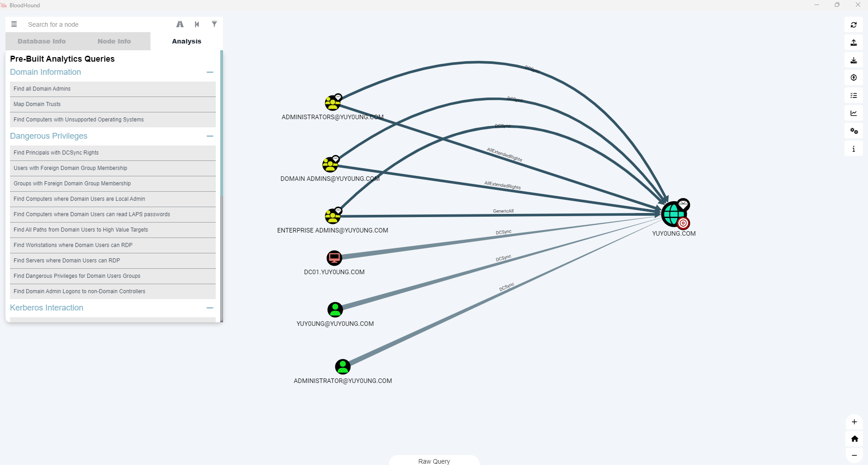Image resolution: width=868 pixels, height=465 pixels.
Task: Click the export graph download icon
Action: 853,60
